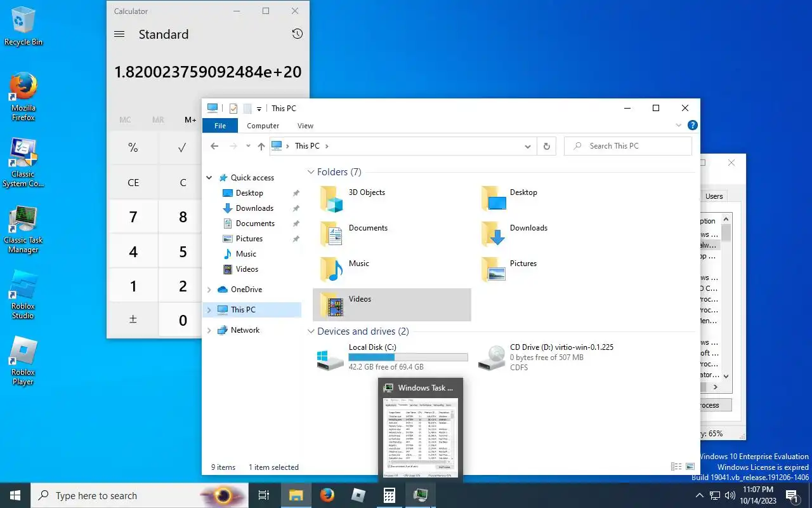
Task: Select Pictures folder in Folders group
Action: click(553, 270)
